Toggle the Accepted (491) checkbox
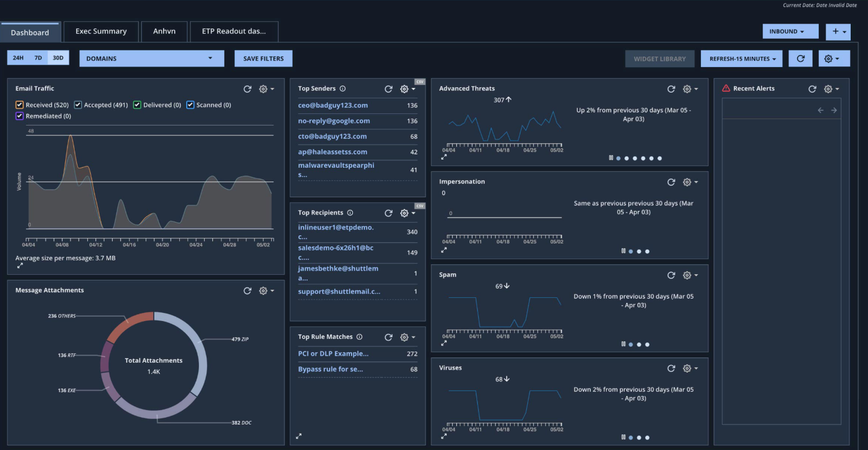The image size is (868, 450). [x=77, y=105]
